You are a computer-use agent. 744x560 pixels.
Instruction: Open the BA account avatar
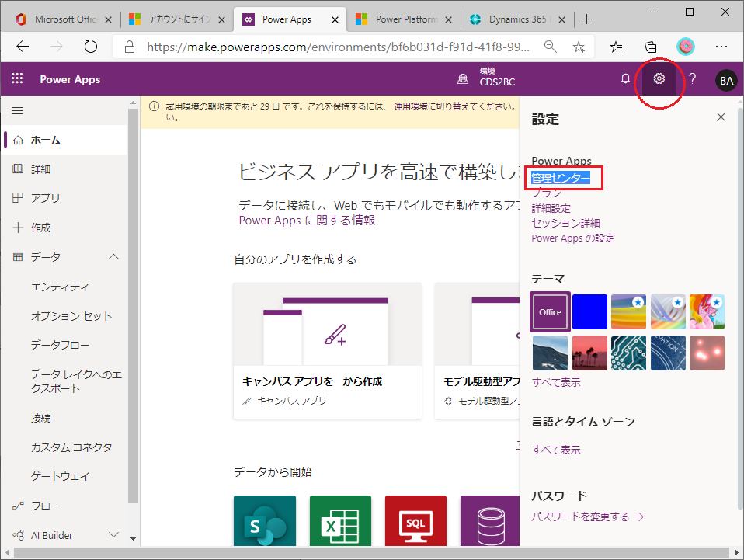point(726,80)
